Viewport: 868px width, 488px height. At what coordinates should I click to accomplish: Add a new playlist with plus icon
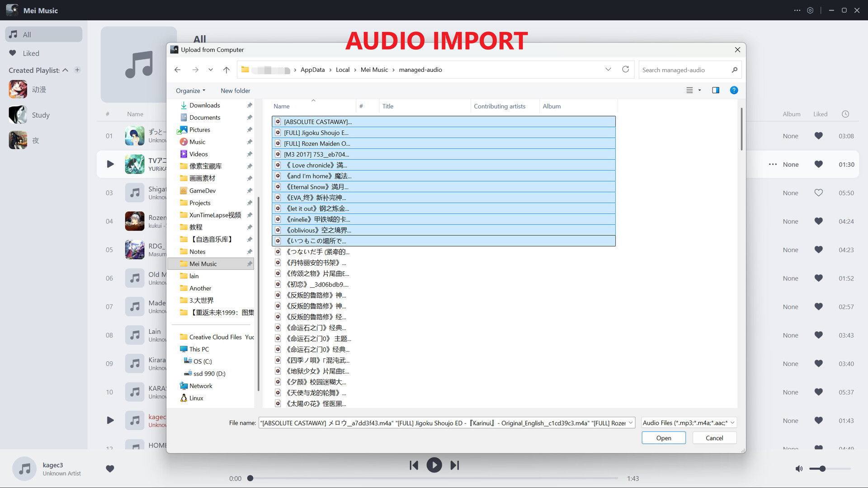click(77, 70)
